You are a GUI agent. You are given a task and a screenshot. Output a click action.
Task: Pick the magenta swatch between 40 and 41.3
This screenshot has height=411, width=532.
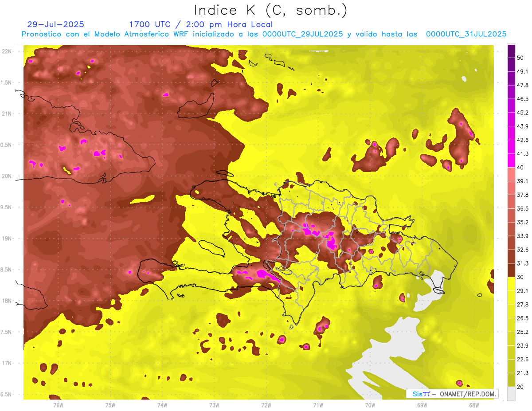click(511, 160)
